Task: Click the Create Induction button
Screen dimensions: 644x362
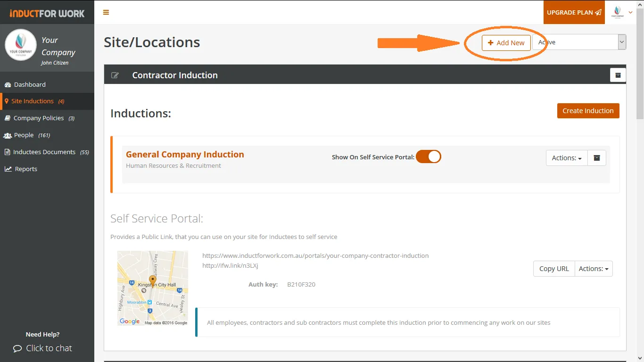Action: 588,111
